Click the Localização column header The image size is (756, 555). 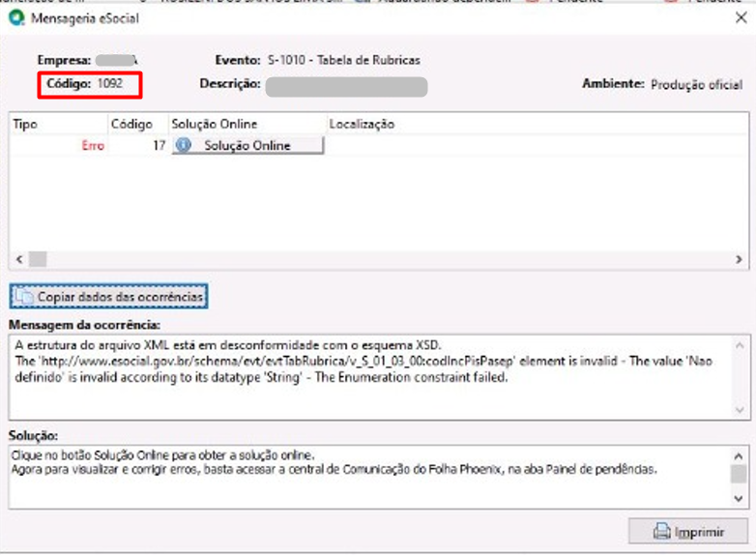[538, 124]
